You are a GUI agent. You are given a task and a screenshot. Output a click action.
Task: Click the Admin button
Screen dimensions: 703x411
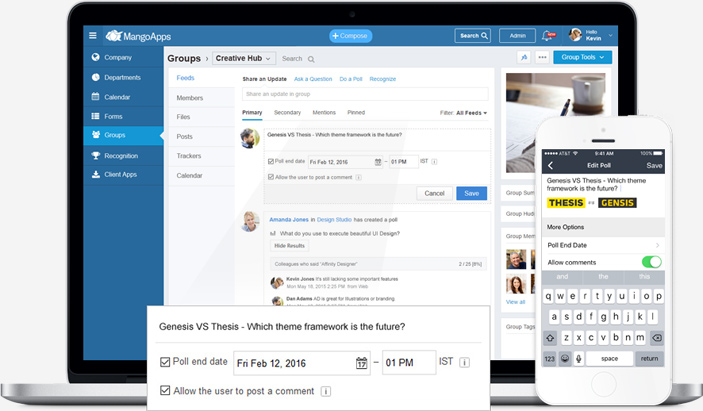click(x=517, y=35)
